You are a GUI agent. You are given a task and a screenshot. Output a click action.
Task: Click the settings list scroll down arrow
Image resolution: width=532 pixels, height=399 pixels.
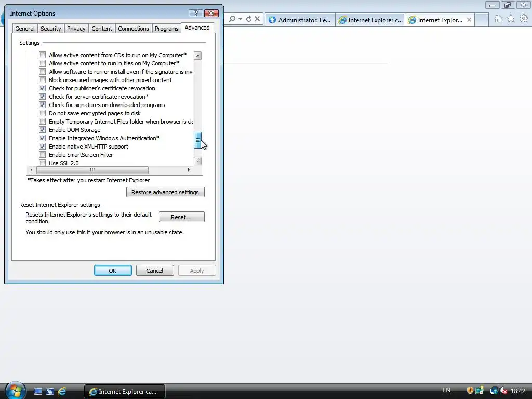coord(198,161)
